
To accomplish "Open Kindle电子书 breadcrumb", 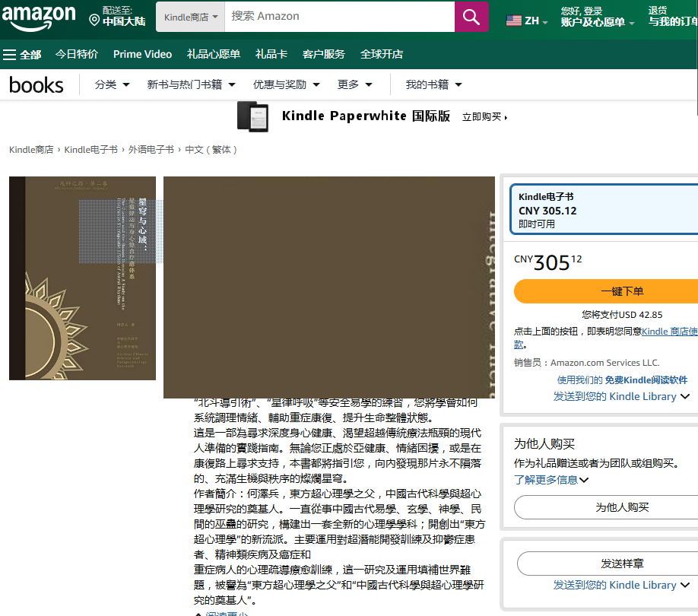I will [90, 150].
